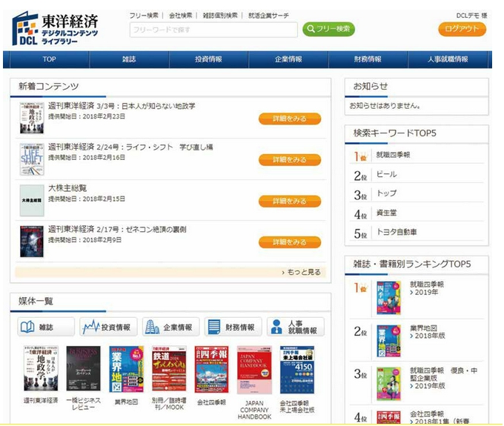Click 詳細をみる for 2/17号 ゼネコン絶頂の裏側
The image size is (504, 426).
pyautogui.click(x=290, y=242)
